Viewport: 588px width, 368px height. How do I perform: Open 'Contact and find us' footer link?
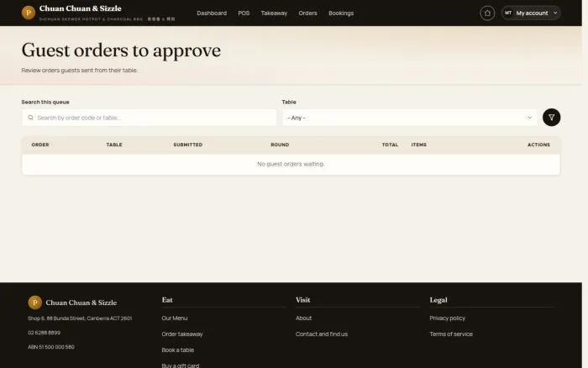click(x=322, y=334)
